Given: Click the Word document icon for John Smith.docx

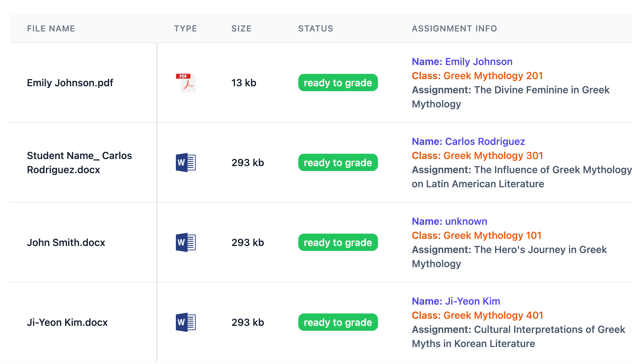Looking at the screenshot, I should point(185,242).
